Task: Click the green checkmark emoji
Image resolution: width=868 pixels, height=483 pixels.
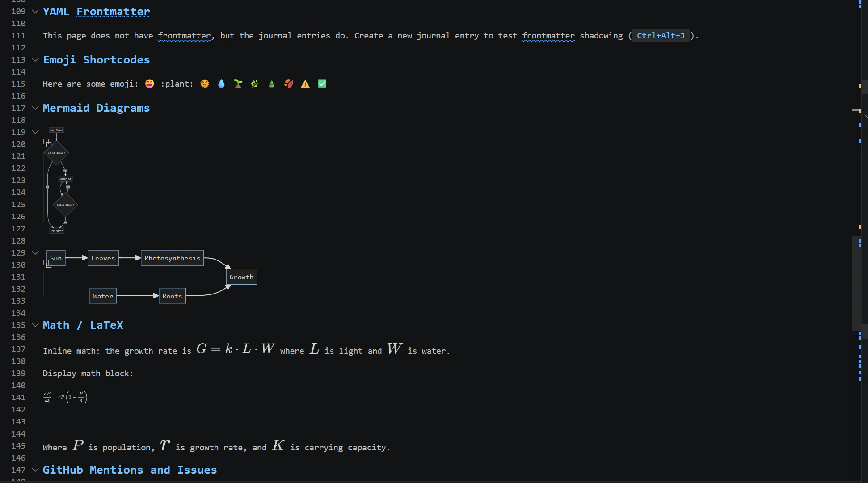Action: [322, 84]
